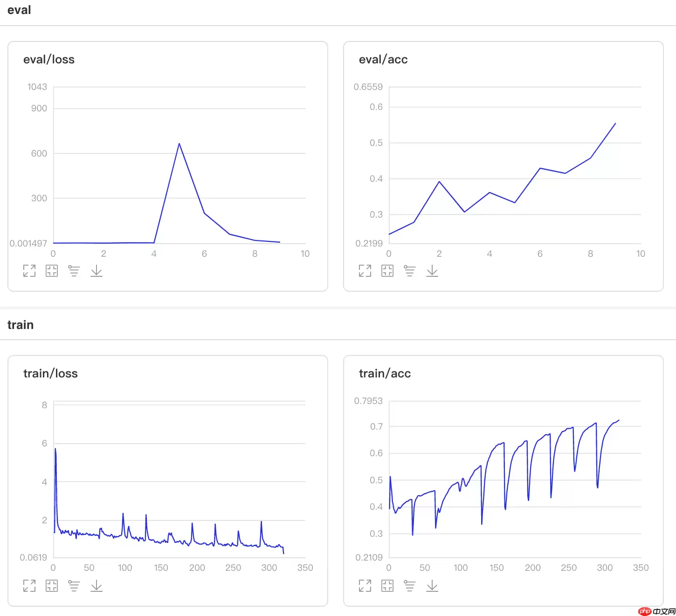This screenshot has height=616, width=676.
Task: Maximize the eval/loss chart
Action: pos(29,271)
